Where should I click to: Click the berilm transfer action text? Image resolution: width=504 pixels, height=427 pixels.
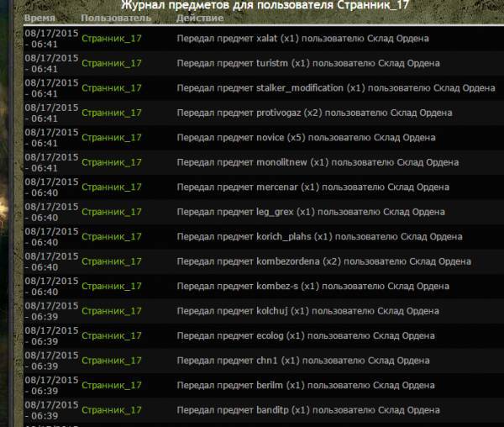[306, 385]
